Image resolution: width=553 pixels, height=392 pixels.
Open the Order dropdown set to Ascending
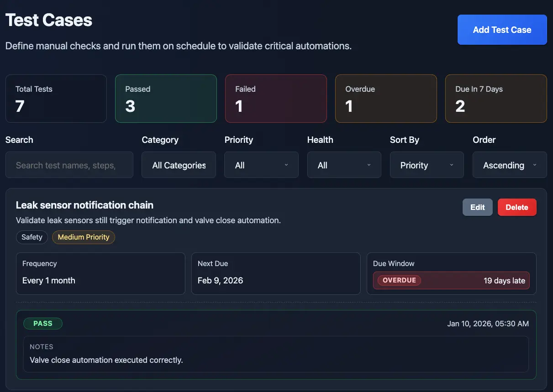tap(509, 165)
